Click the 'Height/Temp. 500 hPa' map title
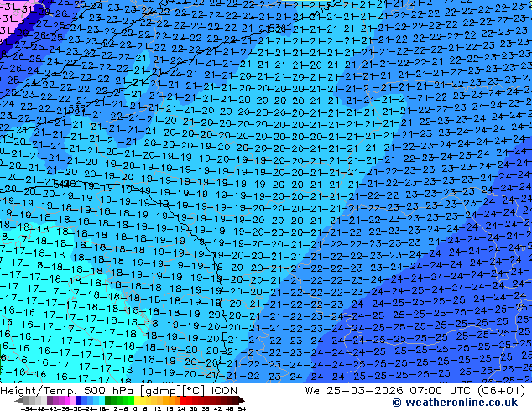Viewport: 532px width, 411px height. tap(68, 391)
